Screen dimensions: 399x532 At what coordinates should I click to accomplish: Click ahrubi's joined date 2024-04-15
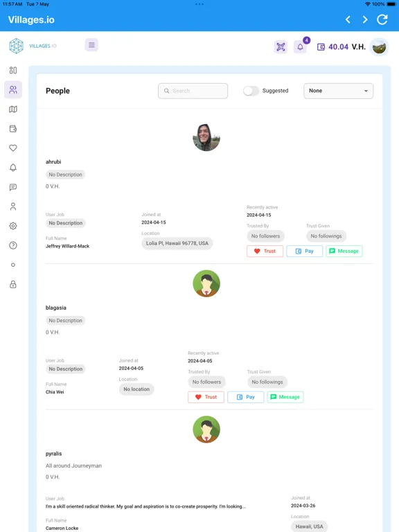pyautogui.click(x=154, y=222)
